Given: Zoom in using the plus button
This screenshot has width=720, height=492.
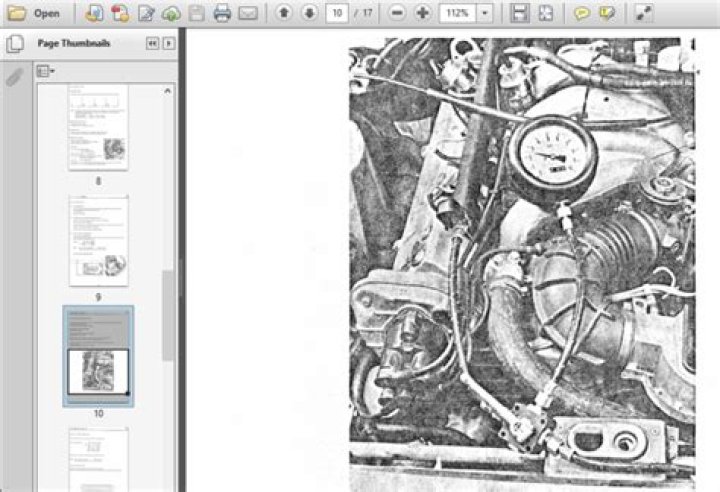Looking at the screenshot, I should pos(422,13).
